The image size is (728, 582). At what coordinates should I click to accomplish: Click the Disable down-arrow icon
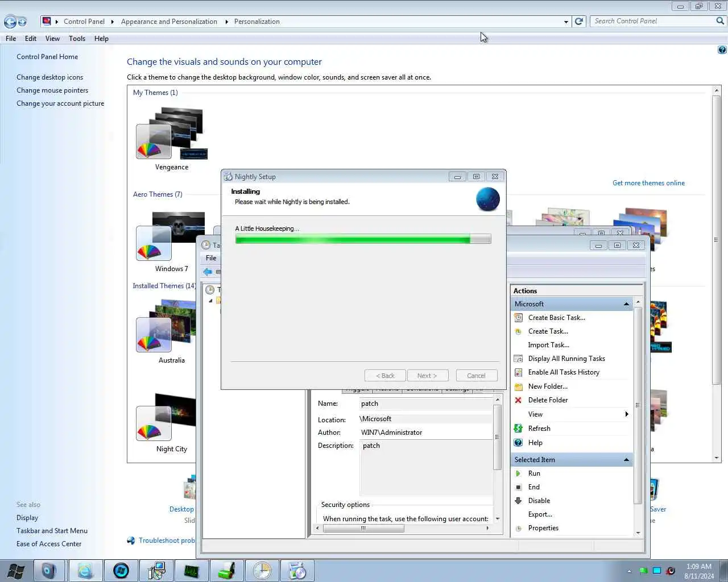(518, 501)
